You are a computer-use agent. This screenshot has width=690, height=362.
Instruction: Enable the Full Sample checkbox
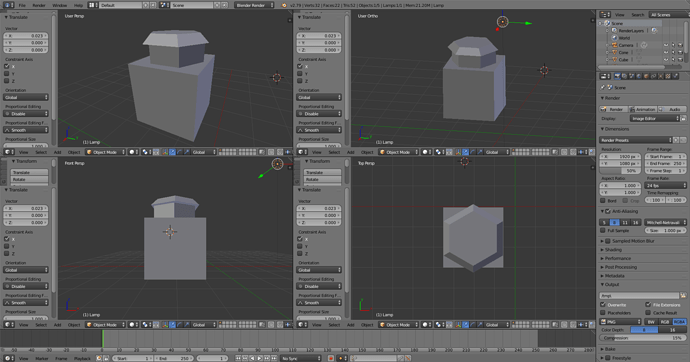coord(603,230)
